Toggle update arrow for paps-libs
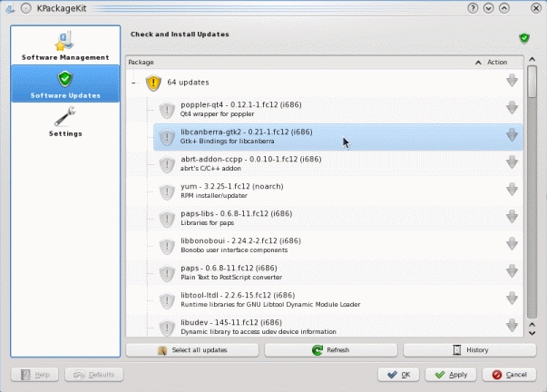Image resolution: width=547 pixels, height=392 pixels. [x=512, y=217]
